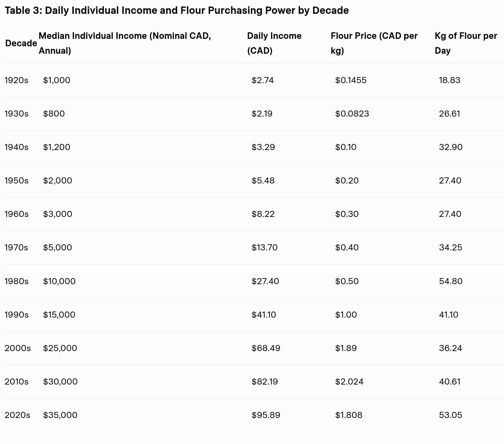Select the 53.05 kg value for 2020s
Screen dimensions: 504x444
tap(451, 415)
